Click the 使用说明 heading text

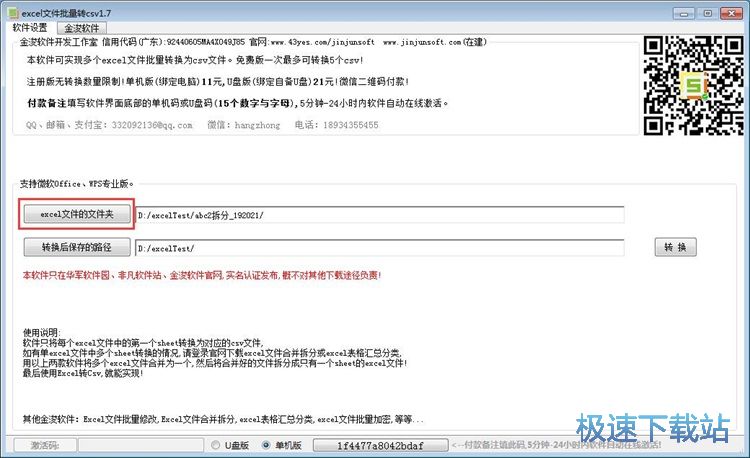pyautogui.click(x=42, y=333)
